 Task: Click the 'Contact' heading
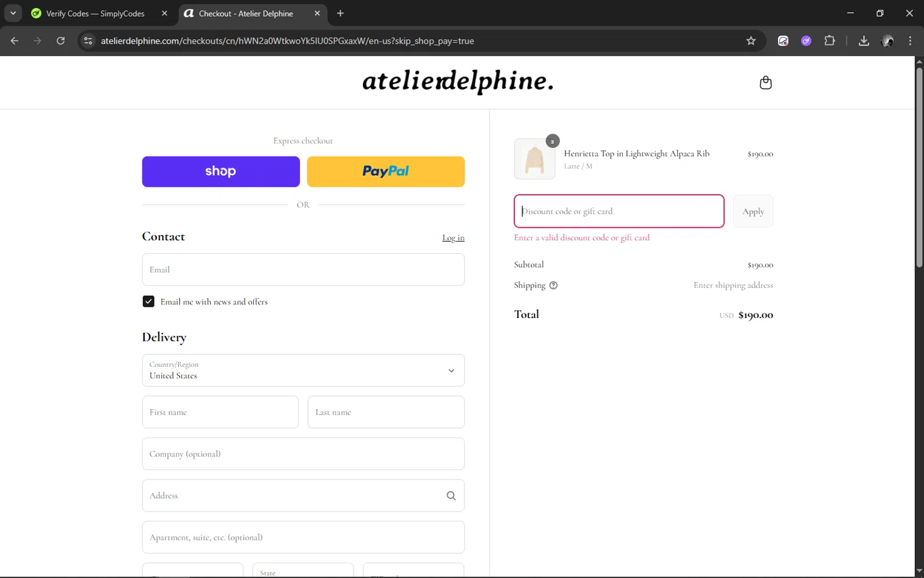[x=163, y=237]
